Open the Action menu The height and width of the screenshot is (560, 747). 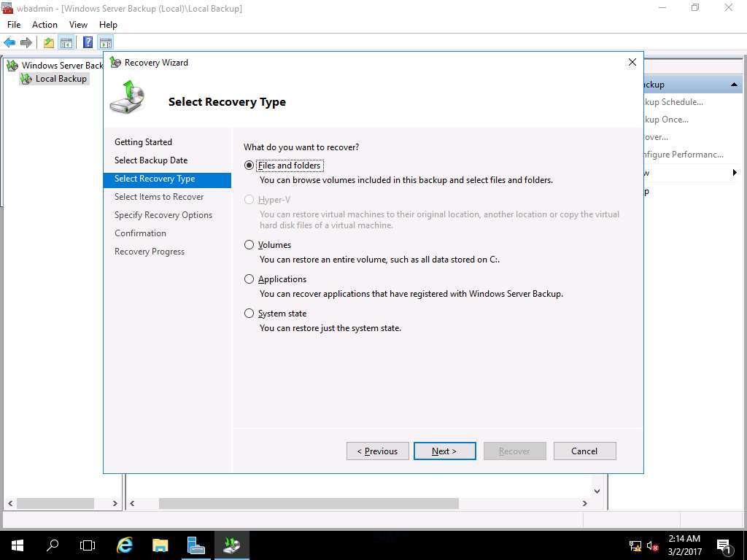[x=44, y=25]
